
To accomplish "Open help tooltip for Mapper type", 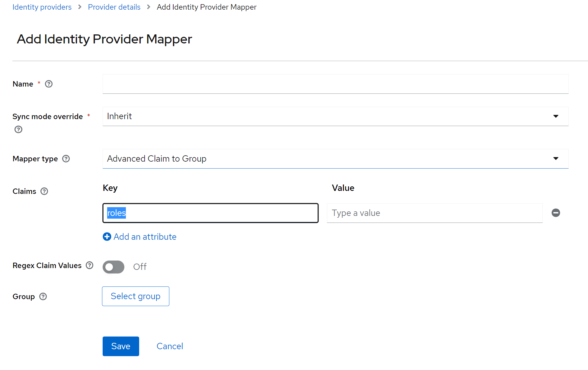I will pyautogui.click(x=66, y=159).
